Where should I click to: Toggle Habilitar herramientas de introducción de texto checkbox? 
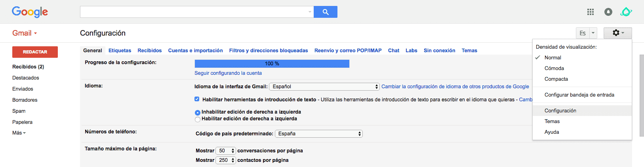[197, 99]
